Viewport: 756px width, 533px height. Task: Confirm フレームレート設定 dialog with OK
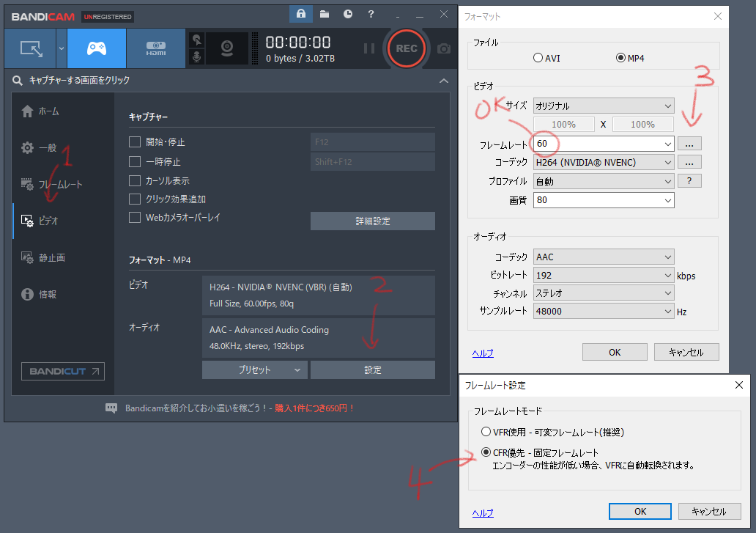click(x=640, y=511)
